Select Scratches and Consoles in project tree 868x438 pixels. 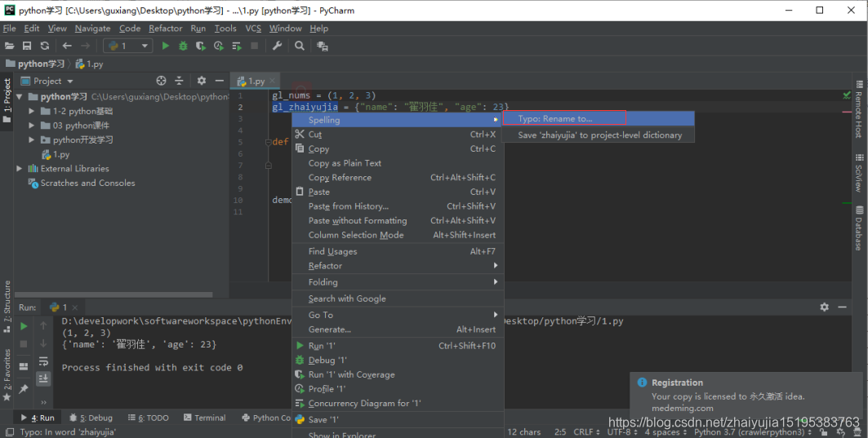click(x=82, y=183)
